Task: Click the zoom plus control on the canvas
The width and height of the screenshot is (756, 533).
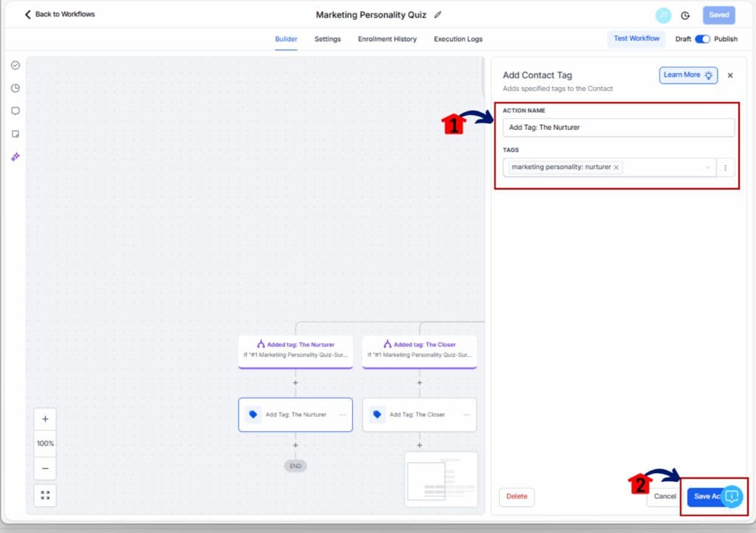Action: (x=45, y=419)
